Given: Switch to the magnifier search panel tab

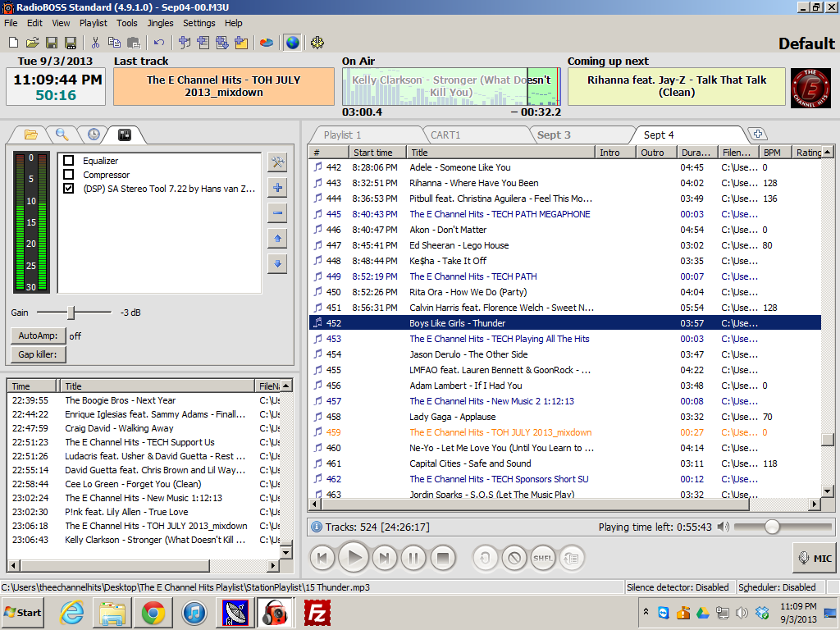Looking at the screenshot, I should point(62,135).
